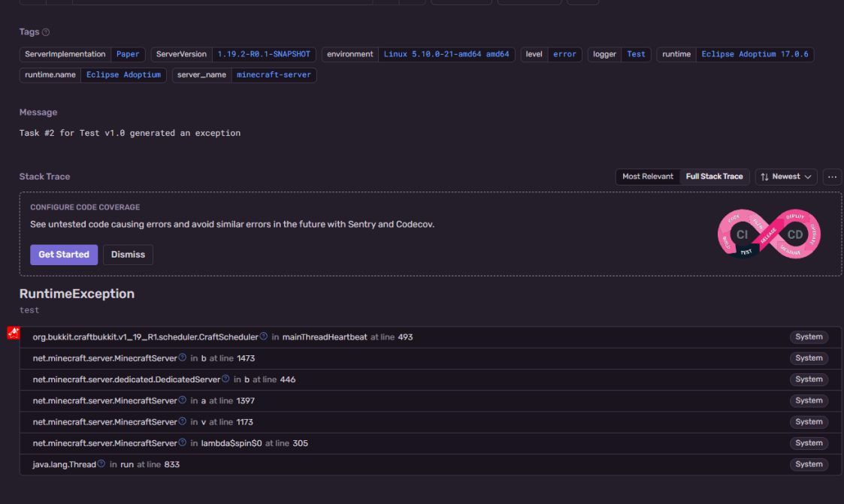Click the sort arrows icon in the Newest control

coord(765,177)
